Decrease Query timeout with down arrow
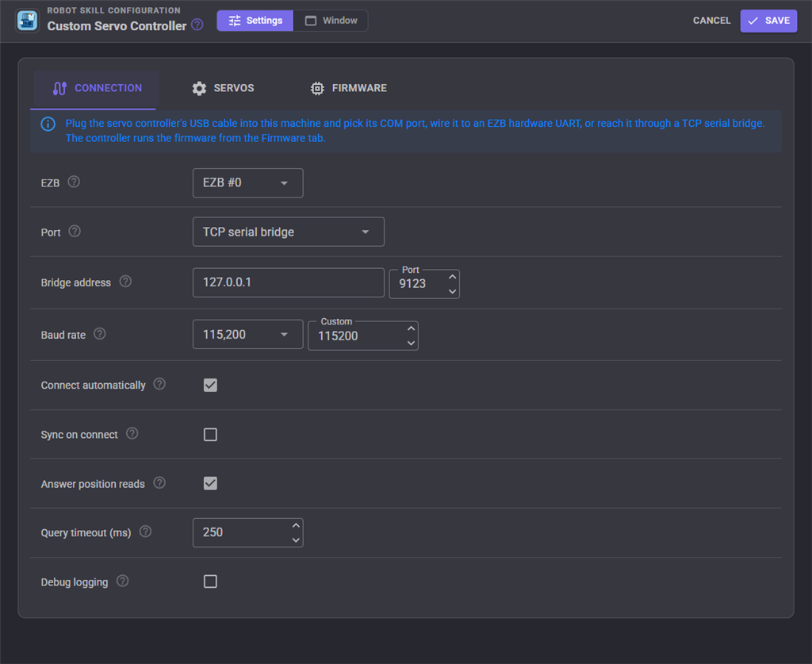Image resolution: width=812 pixels, height=664 pixels. tap(296, 540)
